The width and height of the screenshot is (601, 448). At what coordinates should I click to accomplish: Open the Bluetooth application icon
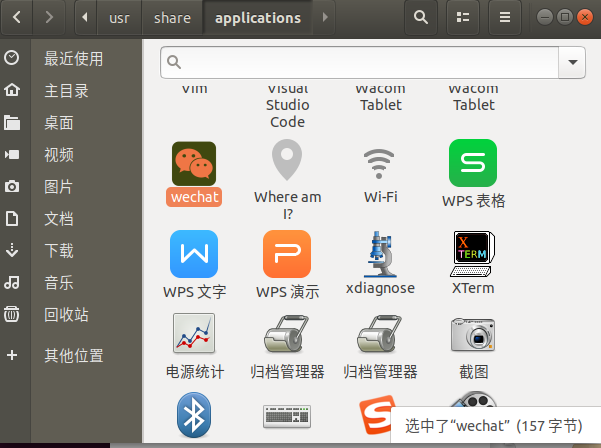click(x=194, y=415)
